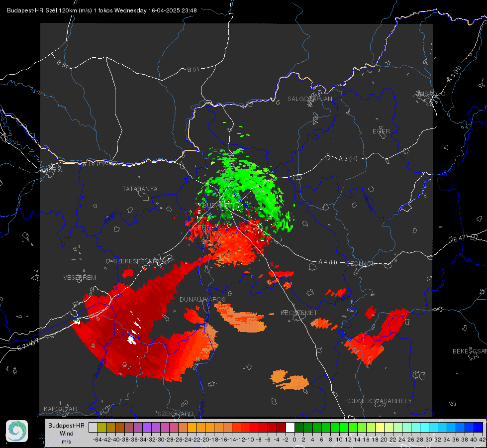Click the legend value '20'
This screenshot has width=487, height=448.
[384, 440]
